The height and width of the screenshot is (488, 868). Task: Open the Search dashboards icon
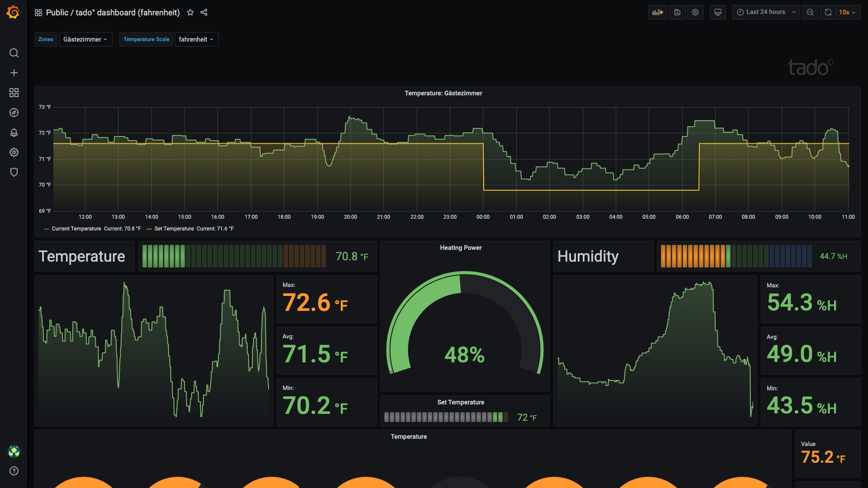coord(14,53)
